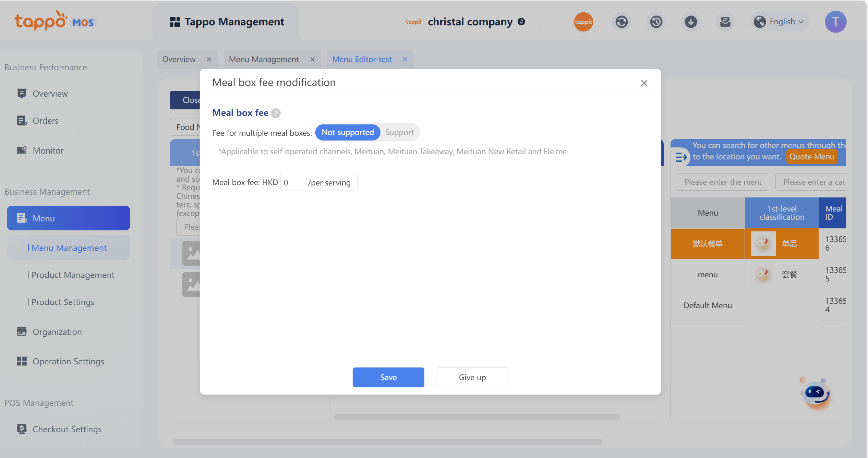
Task: Open the messages inbox icon
Action: coord(725,22)
